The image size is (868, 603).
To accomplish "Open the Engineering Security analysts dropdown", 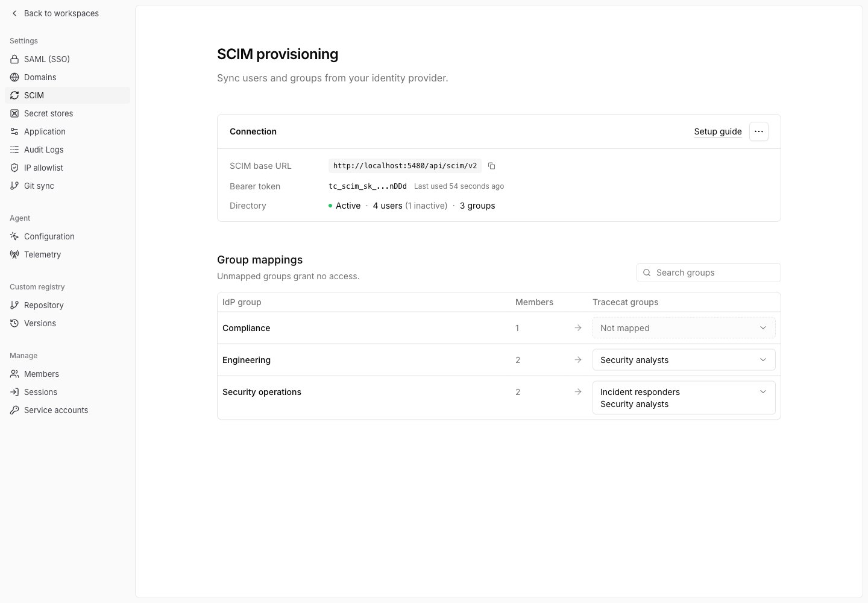I will 684,360.
